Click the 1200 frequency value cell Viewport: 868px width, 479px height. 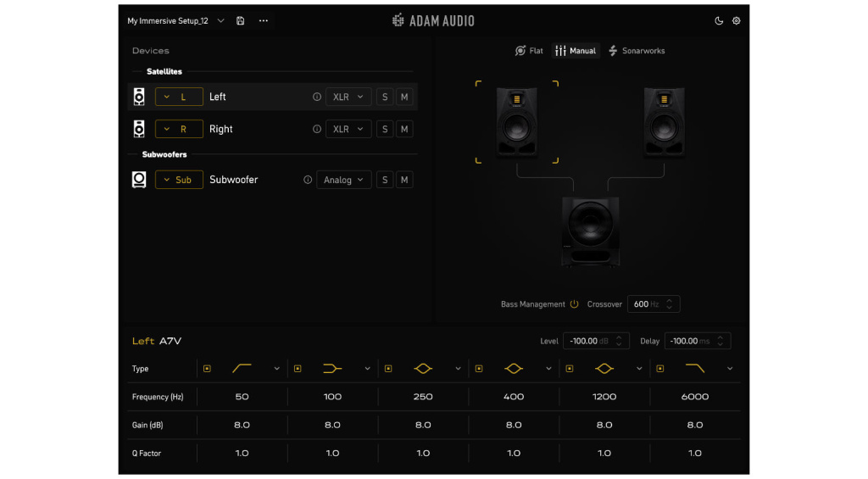coord(604,397)
